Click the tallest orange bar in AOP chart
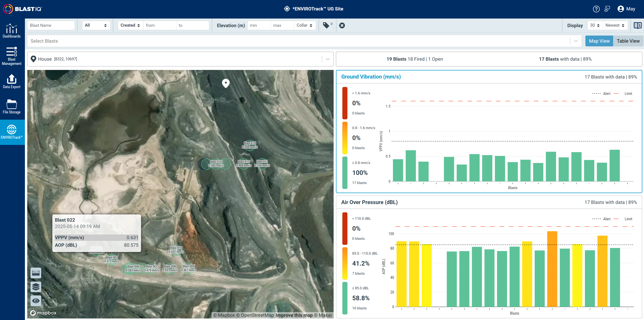 coord(552,269)
